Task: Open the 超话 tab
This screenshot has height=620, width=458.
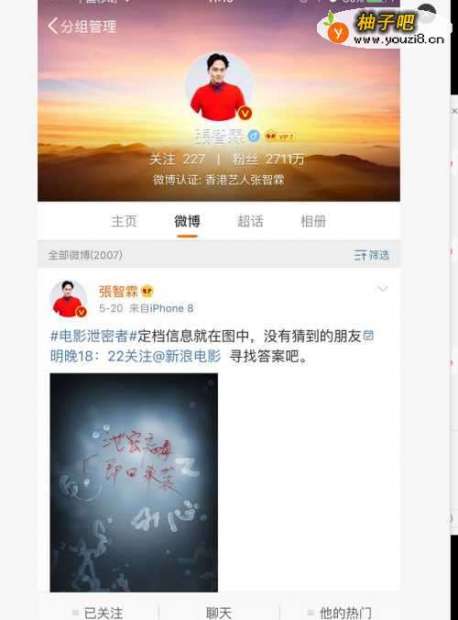Action: 250,221
